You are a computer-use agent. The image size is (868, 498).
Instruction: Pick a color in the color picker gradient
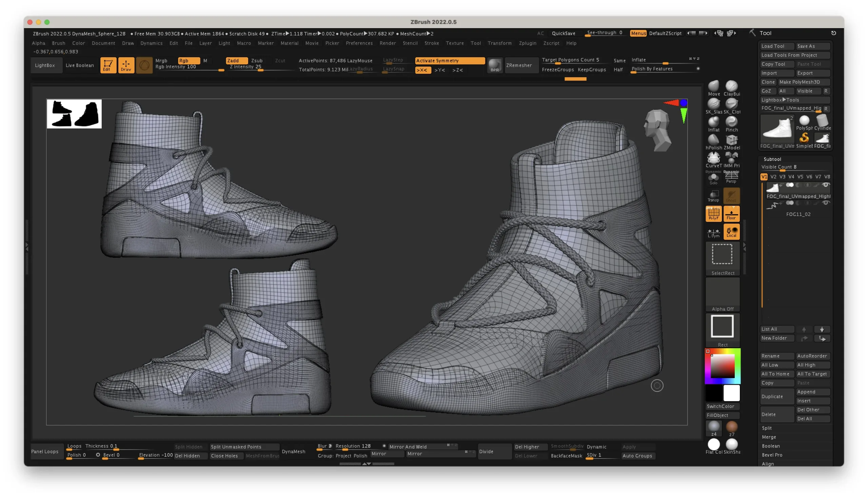722,366
